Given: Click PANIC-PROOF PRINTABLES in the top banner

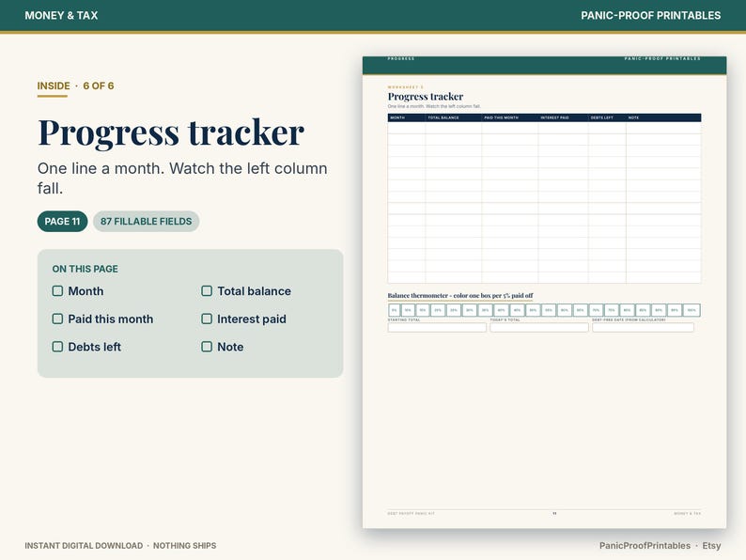Looking at the screenshot, I should (650, 15).
